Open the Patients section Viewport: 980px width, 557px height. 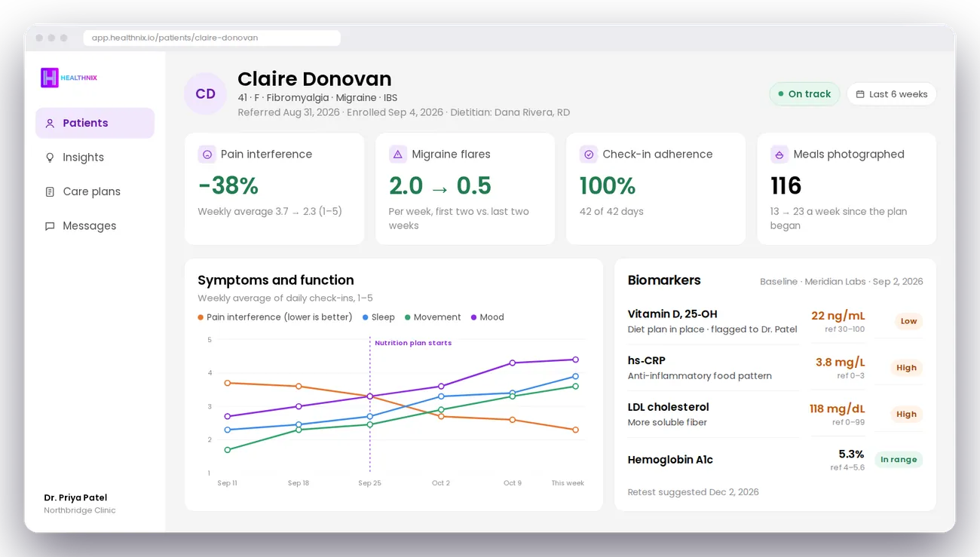pos(95,123)
